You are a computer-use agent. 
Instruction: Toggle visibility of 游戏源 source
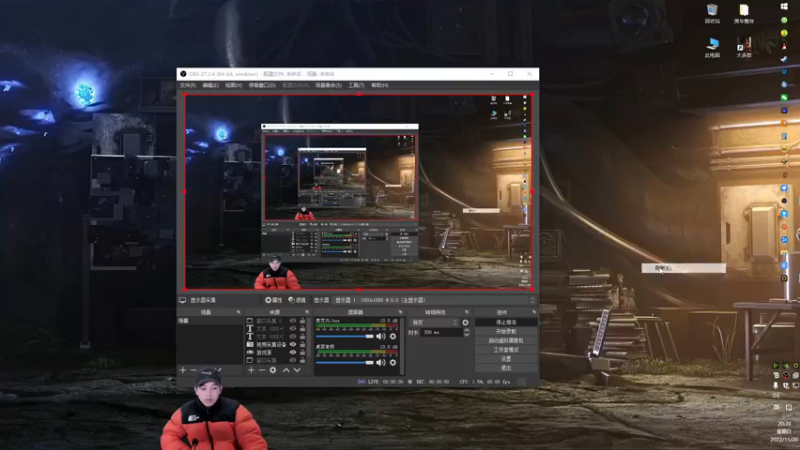pyautogui.click(x=293, y=352)
